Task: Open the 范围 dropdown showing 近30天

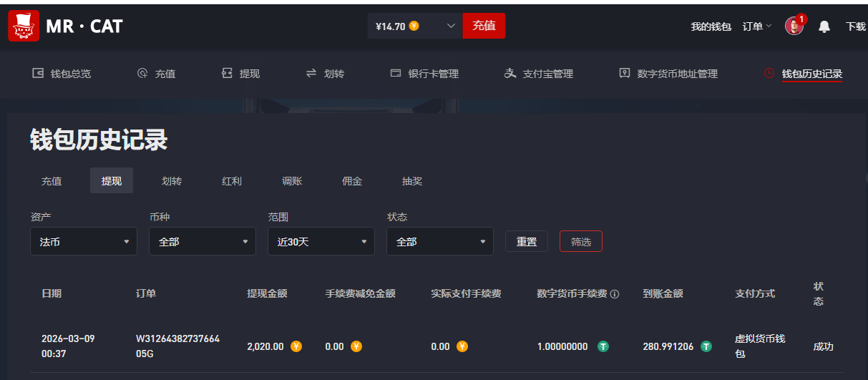Action: 321,241
